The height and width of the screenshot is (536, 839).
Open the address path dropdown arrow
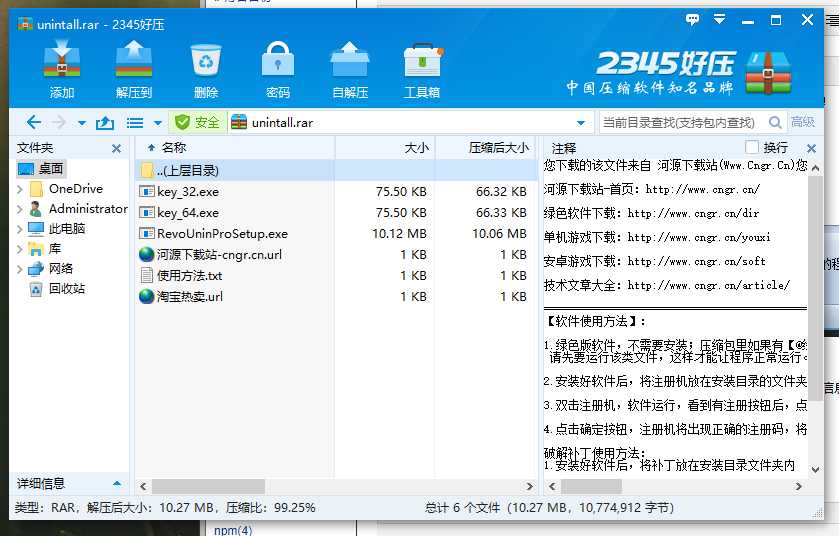tap(581, 123)
